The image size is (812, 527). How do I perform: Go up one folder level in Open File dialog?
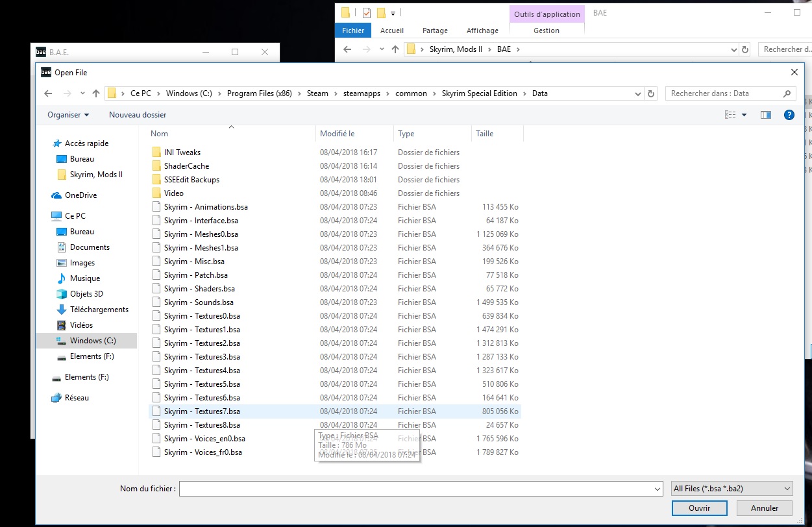[x=96, y=93]
